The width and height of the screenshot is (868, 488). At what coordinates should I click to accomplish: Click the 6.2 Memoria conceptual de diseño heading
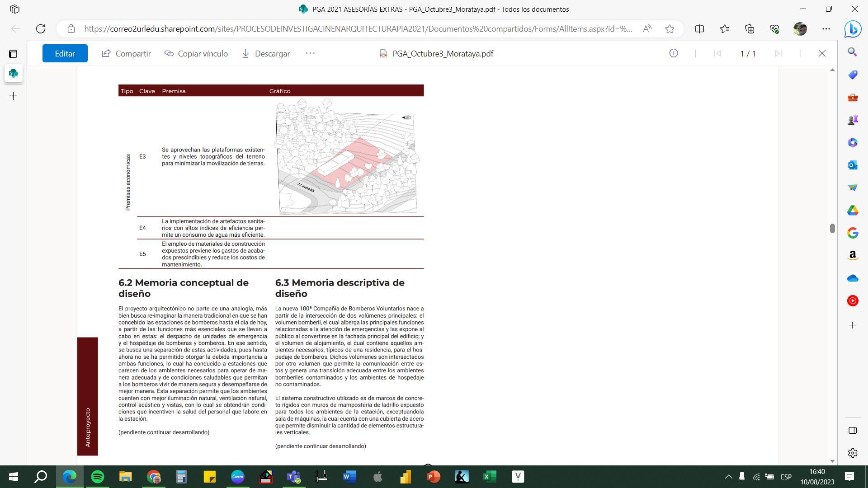click(x=184, y=288)
